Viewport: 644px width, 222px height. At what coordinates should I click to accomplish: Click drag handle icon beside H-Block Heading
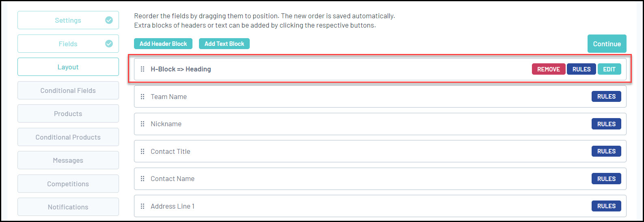[143, 69]
